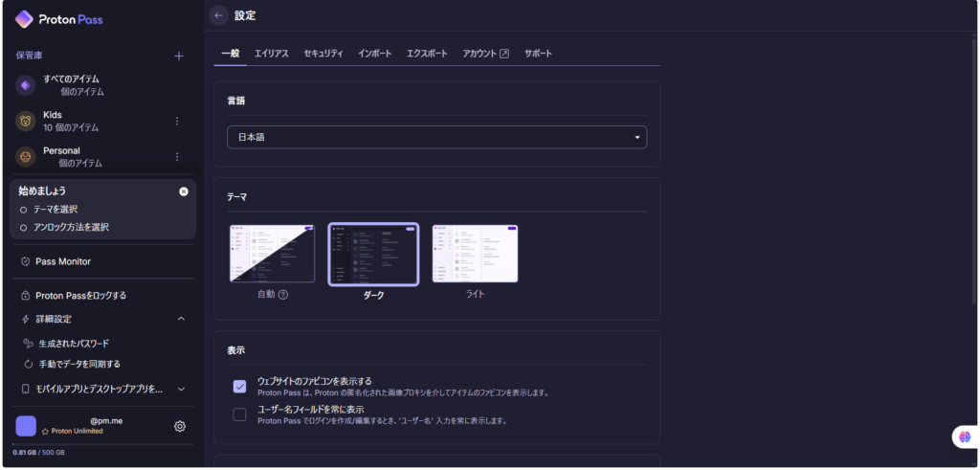Open the 日本語 language dropdown
The height and width of the screenshot is (470, 980).
coord(436,137)
